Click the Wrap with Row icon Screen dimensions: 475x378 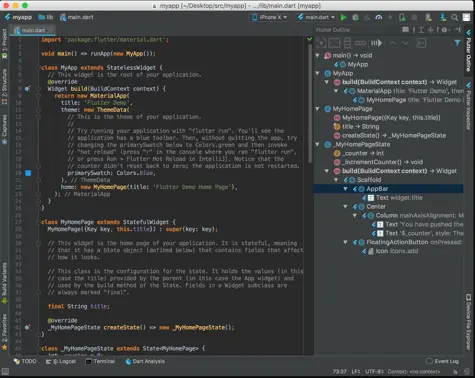(360, 43)
